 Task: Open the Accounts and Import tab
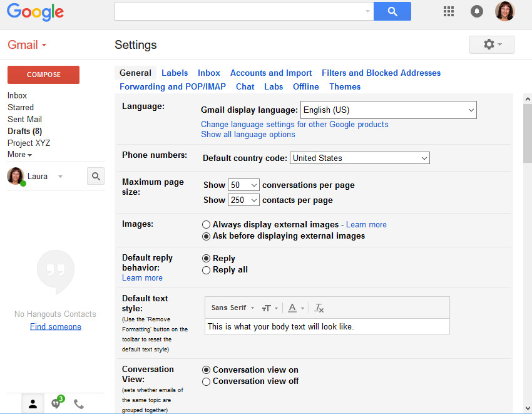pyautogui.click(x=271, y=73)
